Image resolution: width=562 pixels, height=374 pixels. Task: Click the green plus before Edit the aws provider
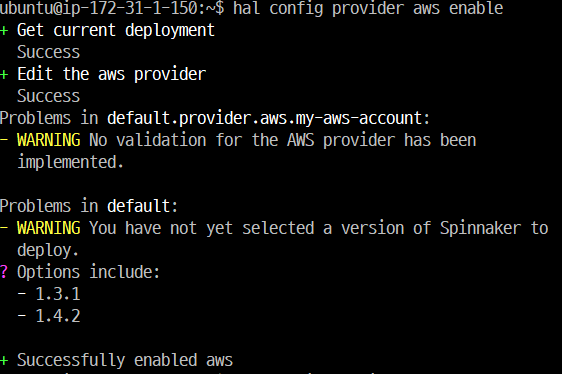[4, 75]
